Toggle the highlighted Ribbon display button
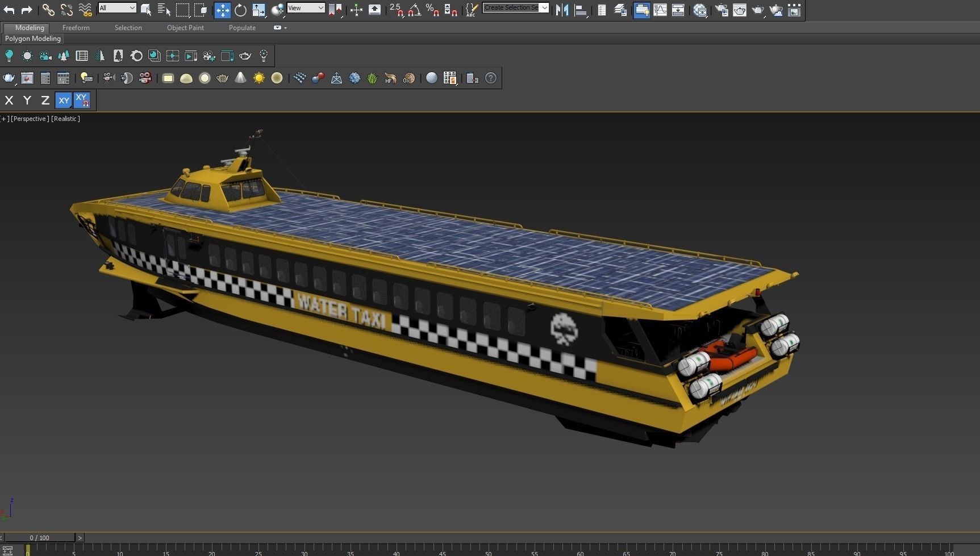Viewport: 980px width, 556px height. (641, 10)
